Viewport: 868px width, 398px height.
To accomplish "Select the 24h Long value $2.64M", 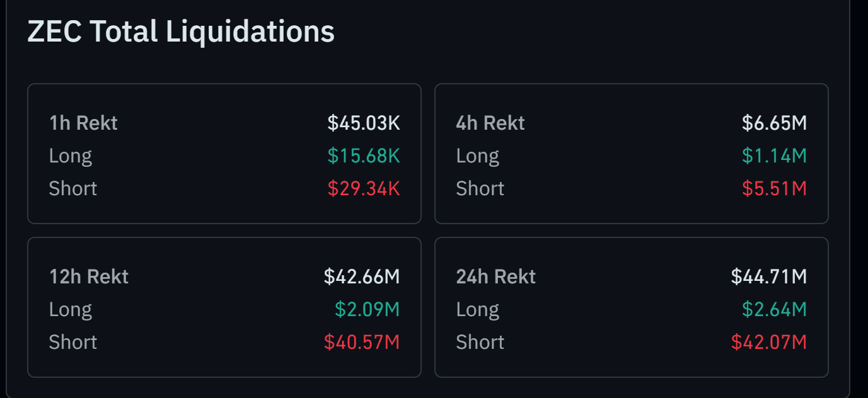I will 774,309.
